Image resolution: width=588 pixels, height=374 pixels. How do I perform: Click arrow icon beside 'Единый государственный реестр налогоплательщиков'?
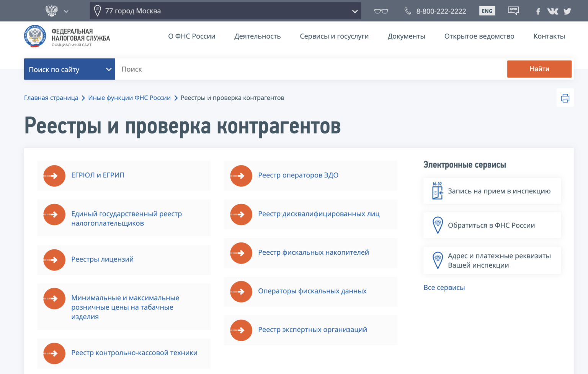pyautogui.click(x=54, y=215)
